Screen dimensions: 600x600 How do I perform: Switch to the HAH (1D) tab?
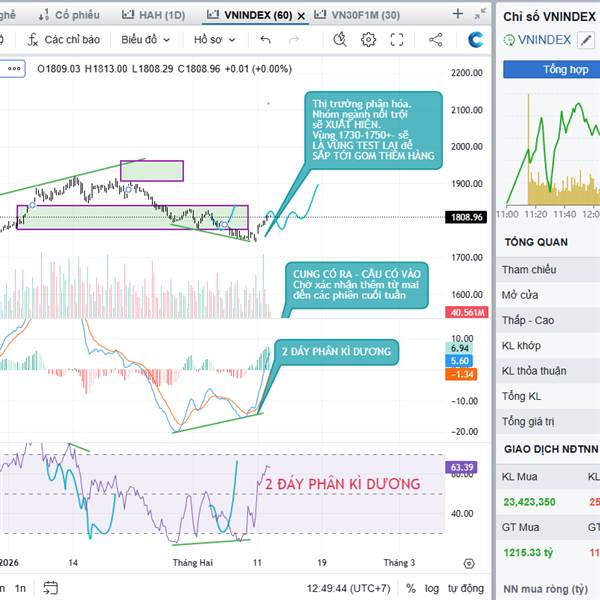153,15
